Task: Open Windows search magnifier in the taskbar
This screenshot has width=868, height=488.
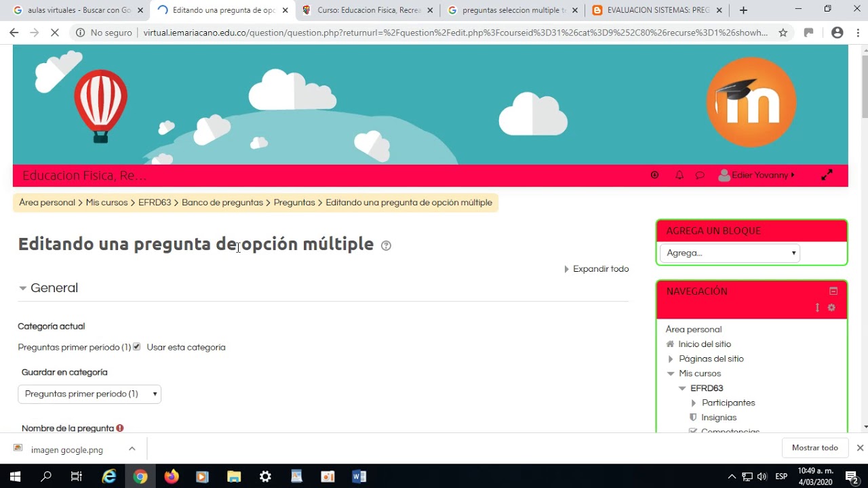Action: click(46, 476)
